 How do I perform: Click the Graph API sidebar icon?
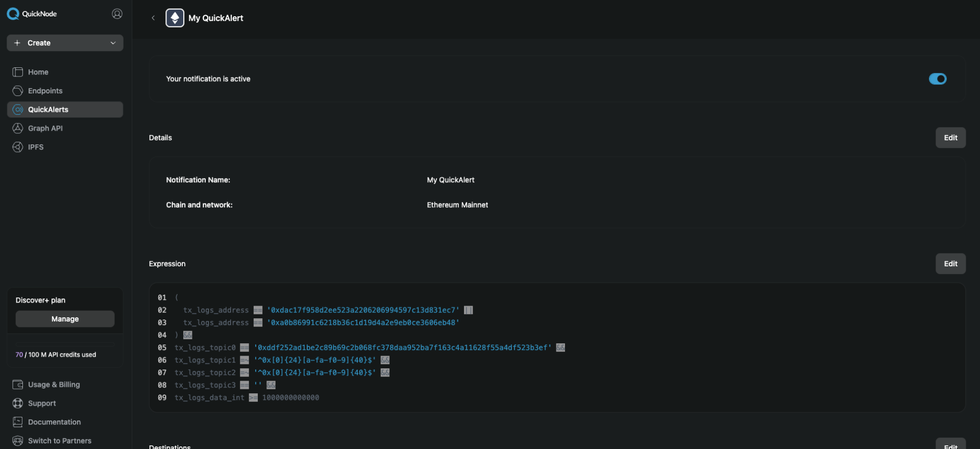18,128
